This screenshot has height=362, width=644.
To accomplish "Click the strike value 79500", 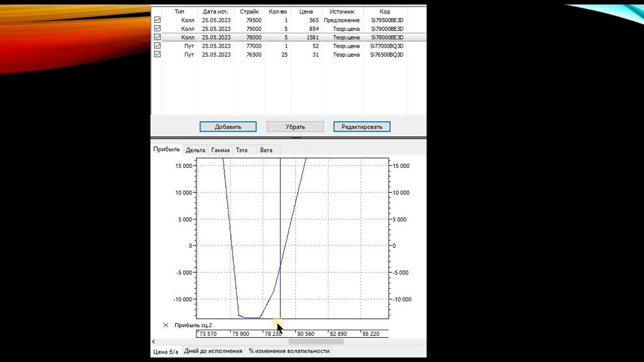I will [253, 20].
